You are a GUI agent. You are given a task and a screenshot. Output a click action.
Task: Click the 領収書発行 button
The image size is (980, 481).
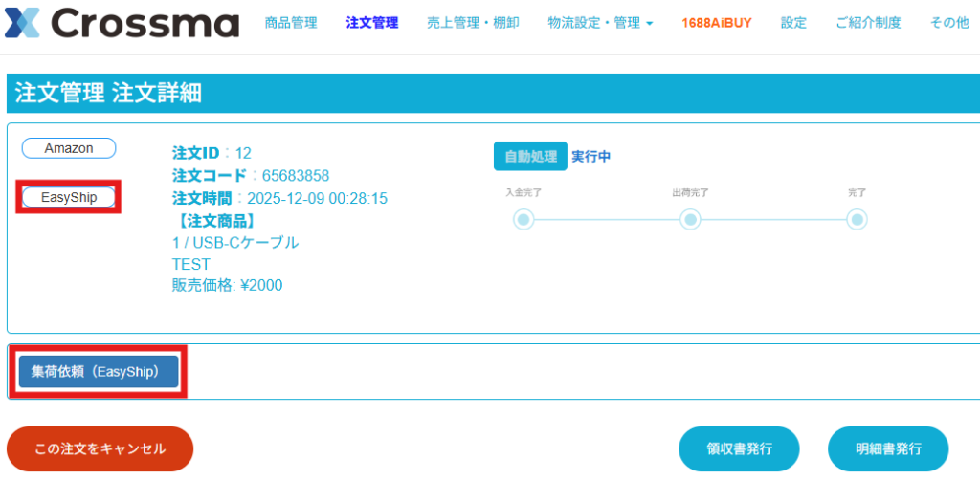[x=739, y=448]
